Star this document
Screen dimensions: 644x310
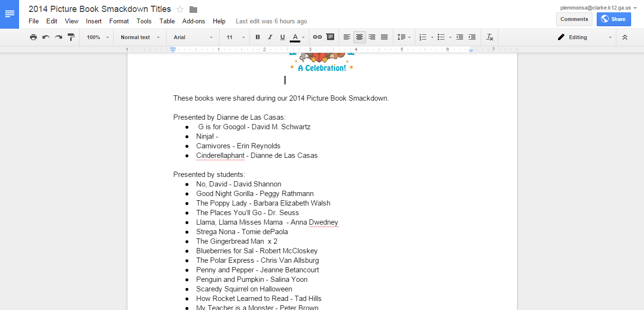point(180,10)
